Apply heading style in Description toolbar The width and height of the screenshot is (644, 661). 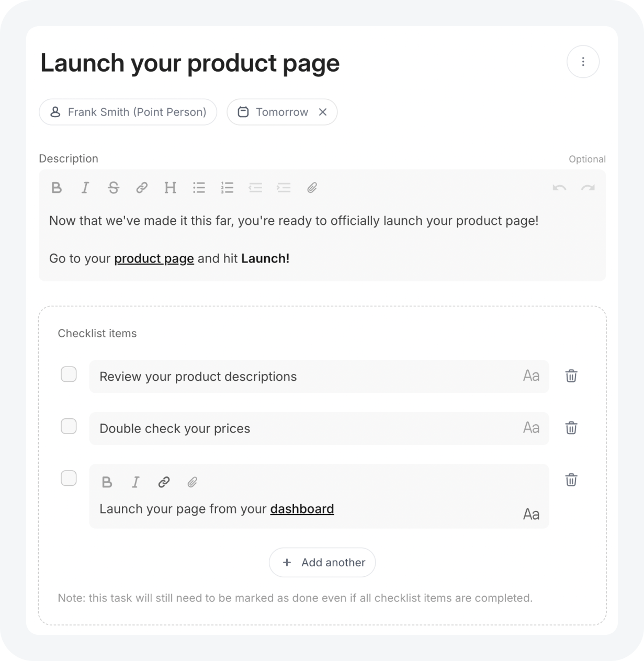170,188
